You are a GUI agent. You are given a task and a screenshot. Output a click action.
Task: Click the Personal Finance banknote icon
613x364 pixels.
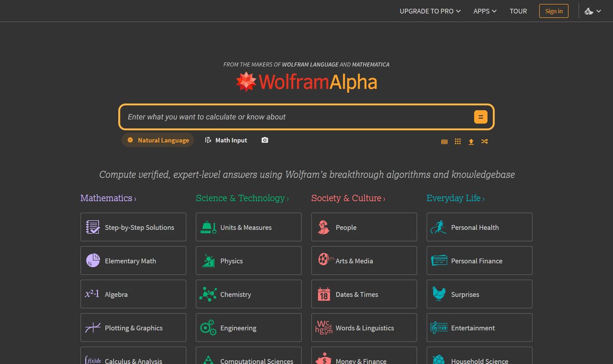439,260
